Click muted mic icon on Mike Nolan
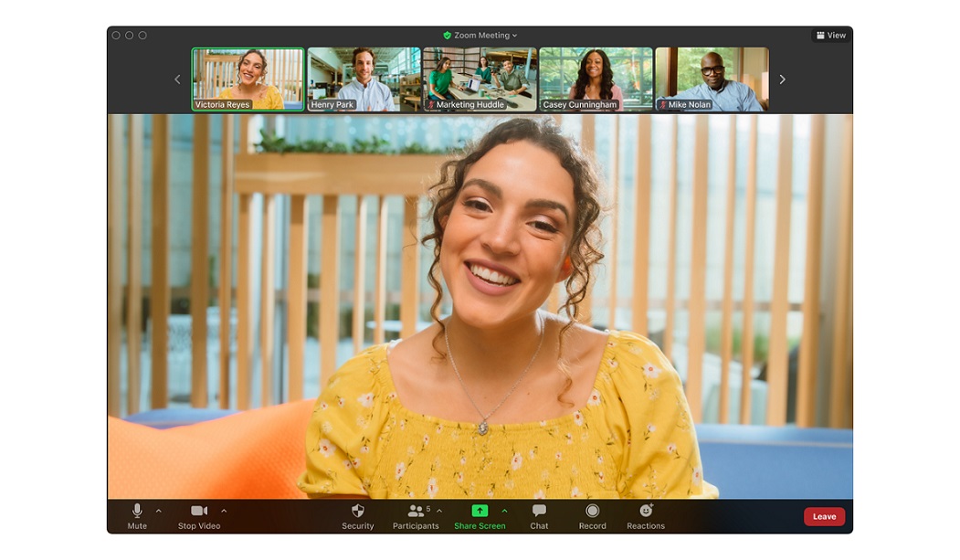The height and width of the screenshot is (560, 960). 662,105
